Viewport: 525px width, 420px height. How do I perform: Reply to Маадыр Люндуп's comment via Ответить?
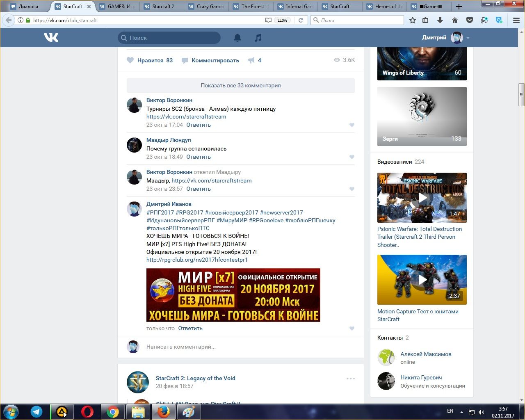pos(199,157)
